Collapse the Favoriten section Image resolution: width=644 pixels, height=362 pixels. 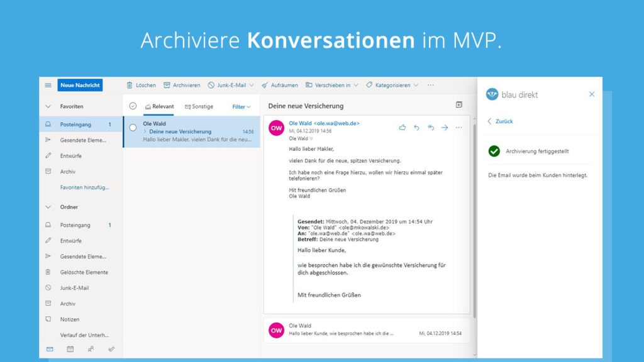[x=48, y=106]
